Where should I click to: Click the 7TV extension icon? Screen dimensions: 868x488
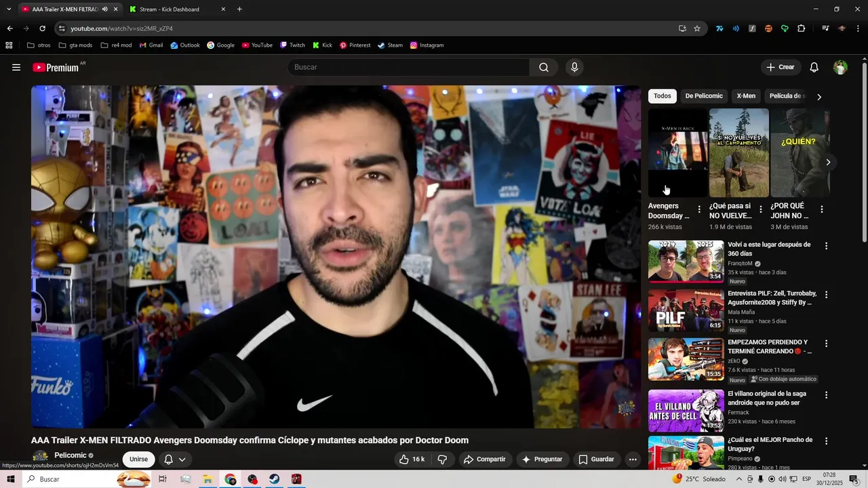click(719, 28)
